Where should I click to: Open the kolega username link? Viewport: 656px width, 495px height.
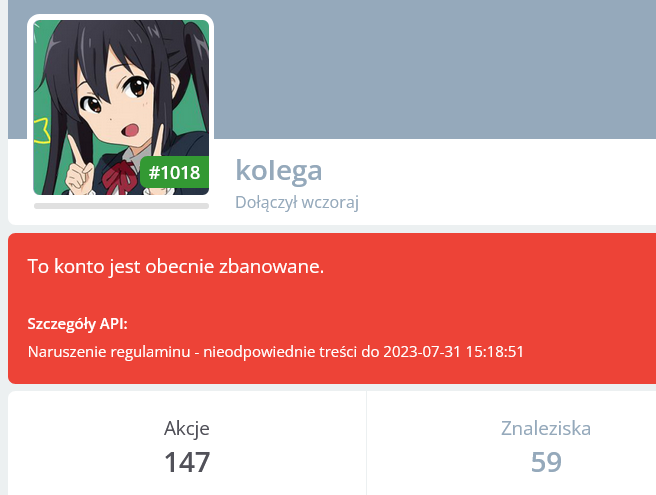tap(279, 171)
